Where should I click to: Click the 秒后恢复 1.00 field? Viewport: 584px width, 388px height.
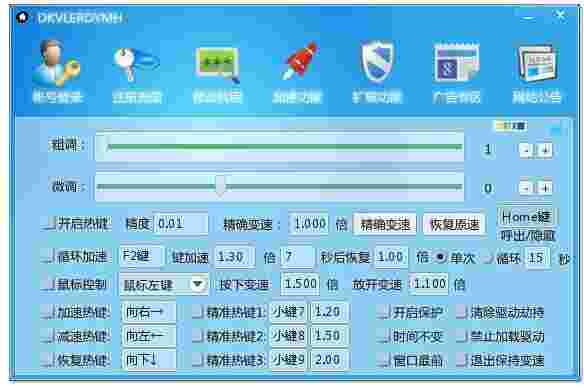click(391, 257)
